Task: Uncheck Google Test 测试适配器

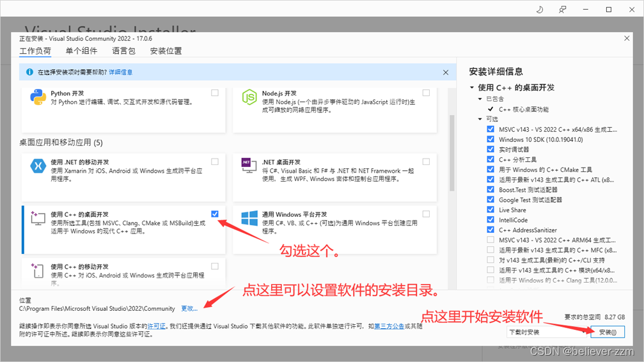Action: (x=491, y=200)
